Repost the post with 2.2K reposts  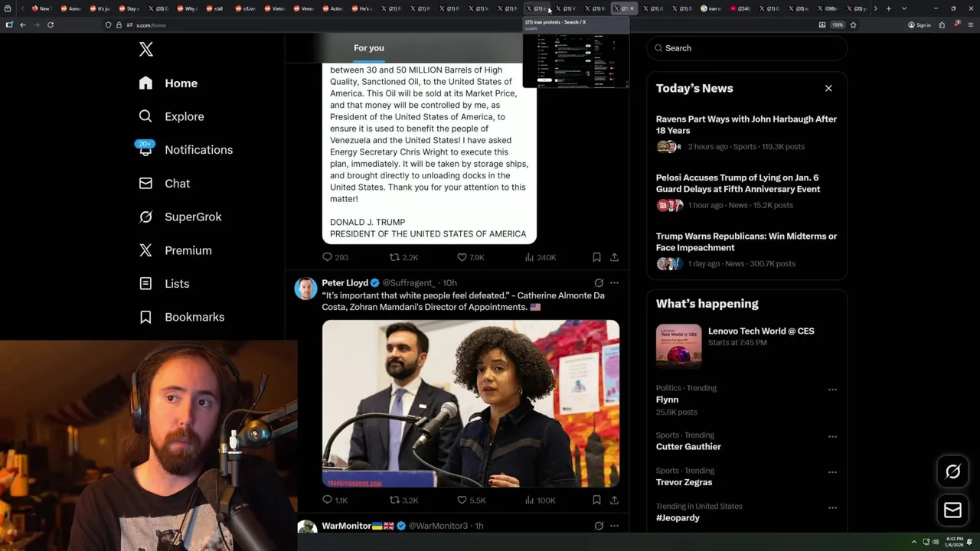pos(403,257)
